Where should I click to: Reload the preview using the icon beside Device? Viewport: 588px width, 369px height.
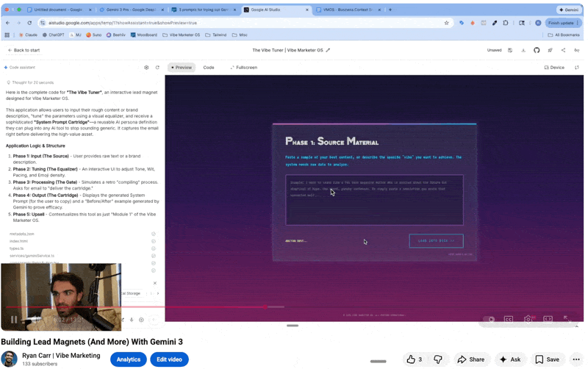click(x=577, y=68)
